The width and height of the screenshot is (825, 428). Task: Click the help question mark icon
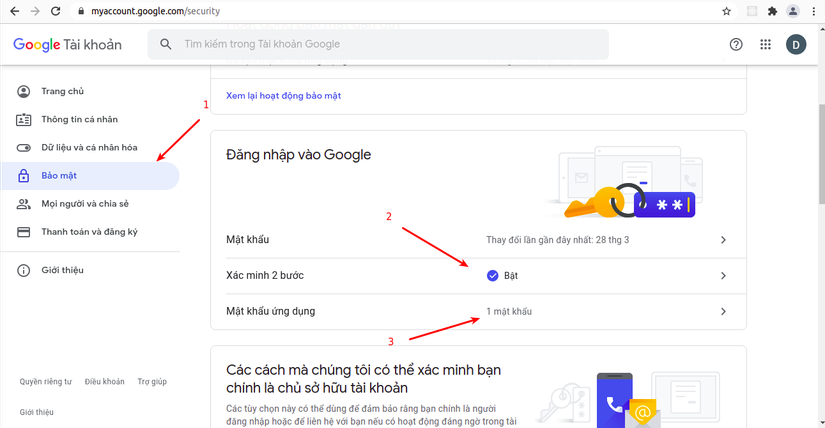(x=736, y=44)
